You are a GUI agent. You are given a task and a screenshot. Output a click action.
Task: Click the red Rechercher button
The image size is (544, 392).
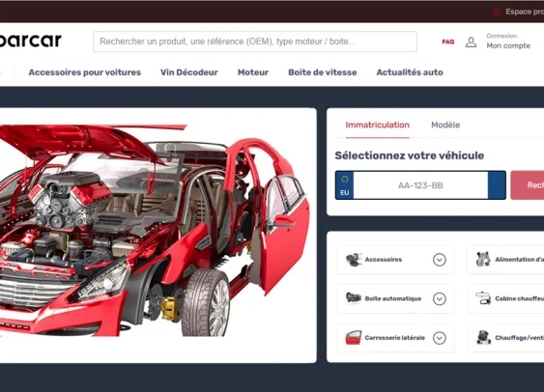pyautogui.click(x=528, y=185)
